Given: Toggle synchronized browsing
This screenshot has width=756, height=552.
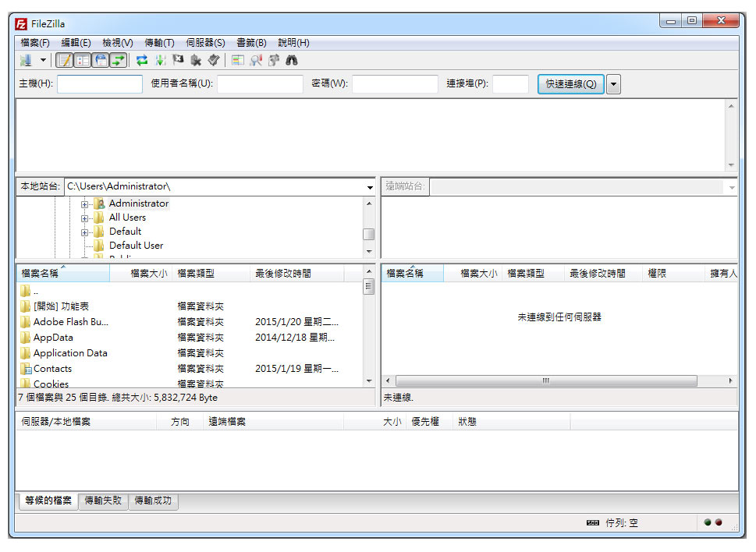Looking at the screenshot, I should click(274, 60).
